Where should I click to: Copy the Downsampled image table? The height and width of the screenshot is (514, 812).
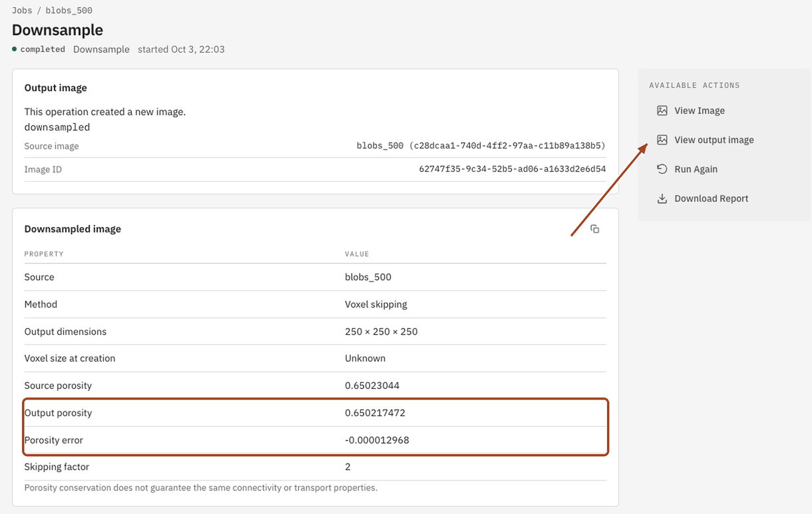(594, 229)
